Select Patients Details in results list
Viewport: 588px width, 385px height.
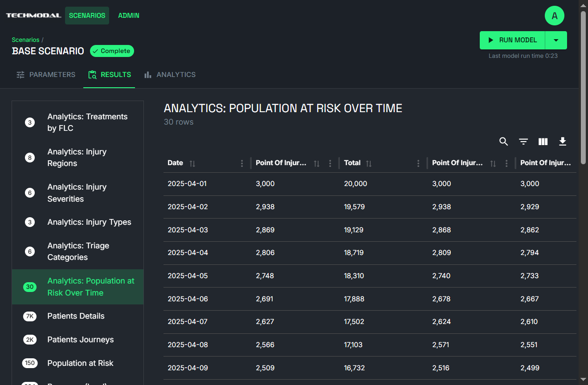[x=76, y=316]
